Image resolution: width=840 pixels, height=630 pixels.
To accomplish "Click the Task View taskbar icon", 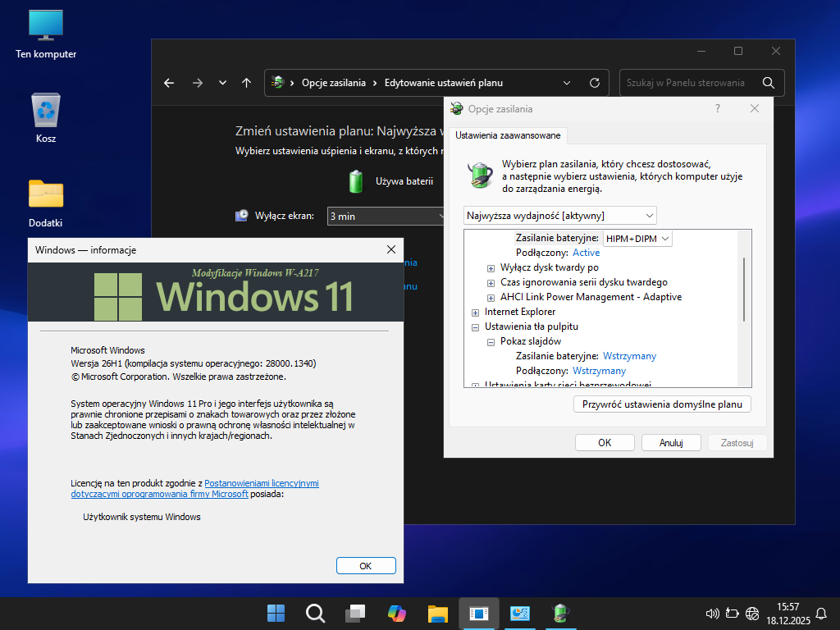I will pos(355,613).
